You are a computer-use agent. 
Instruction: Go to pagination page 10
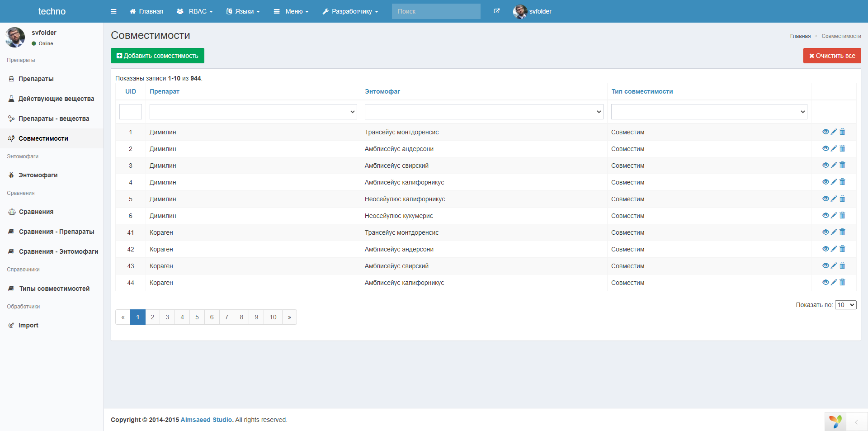coord(273,317)
